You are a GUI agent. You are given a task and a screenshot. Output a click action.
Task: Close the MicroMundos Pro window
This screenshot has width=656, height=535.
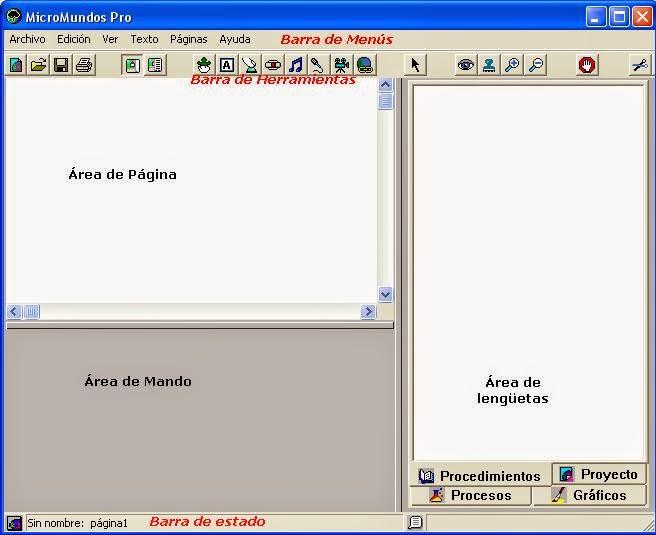pos(642,17)
